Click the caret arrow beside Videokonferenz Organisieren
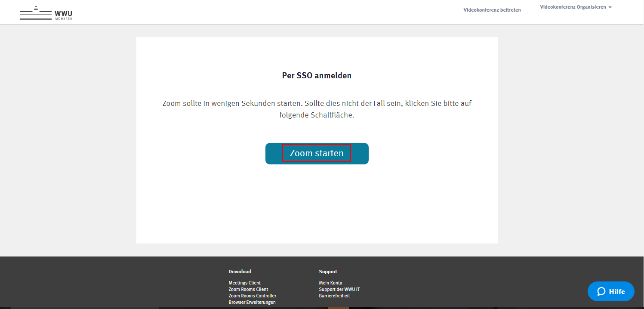The height and width of the screenshot is (309, 644). pyautogui.click(x=610, y=7)
